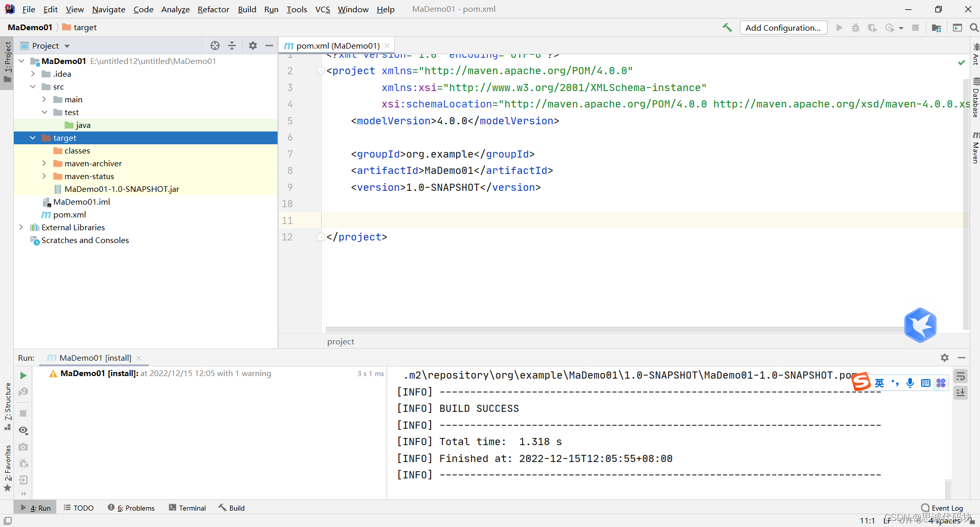Click the green checkmark inspection indicator
Screen dimensions: 980x527
(x=962, y=62)
